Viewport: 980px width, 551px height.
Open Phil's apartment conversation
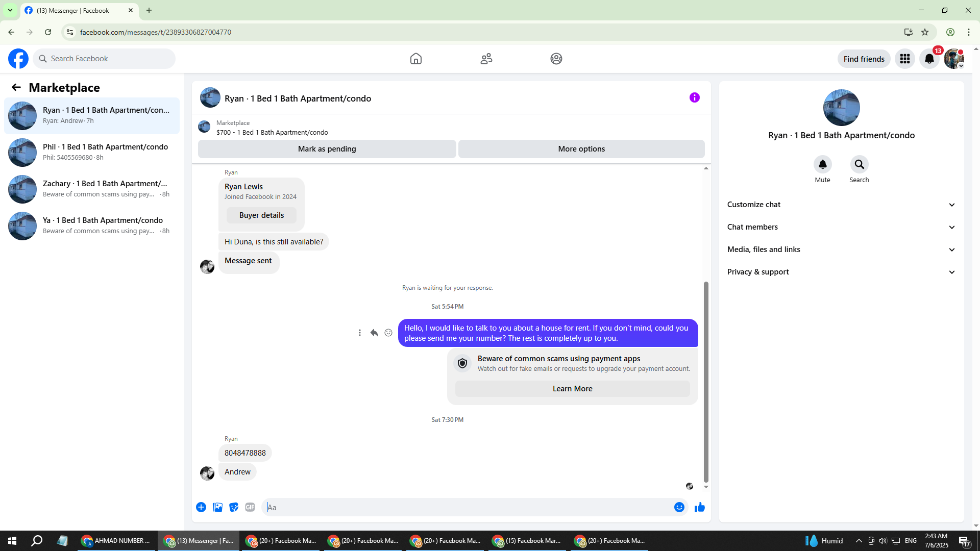[x=92, y=152]
